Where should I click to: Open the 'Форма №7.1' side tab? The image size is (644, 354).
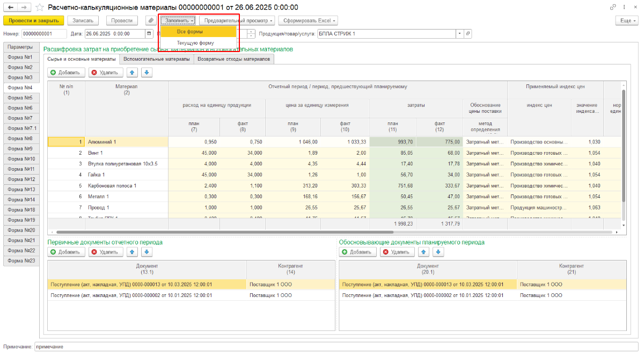23,128
